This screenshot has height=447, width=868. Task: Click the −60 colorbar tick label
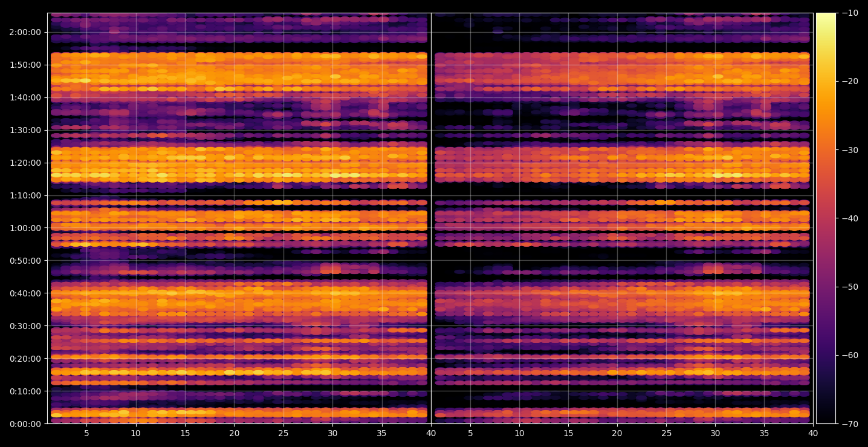click(x=849, y=355)
